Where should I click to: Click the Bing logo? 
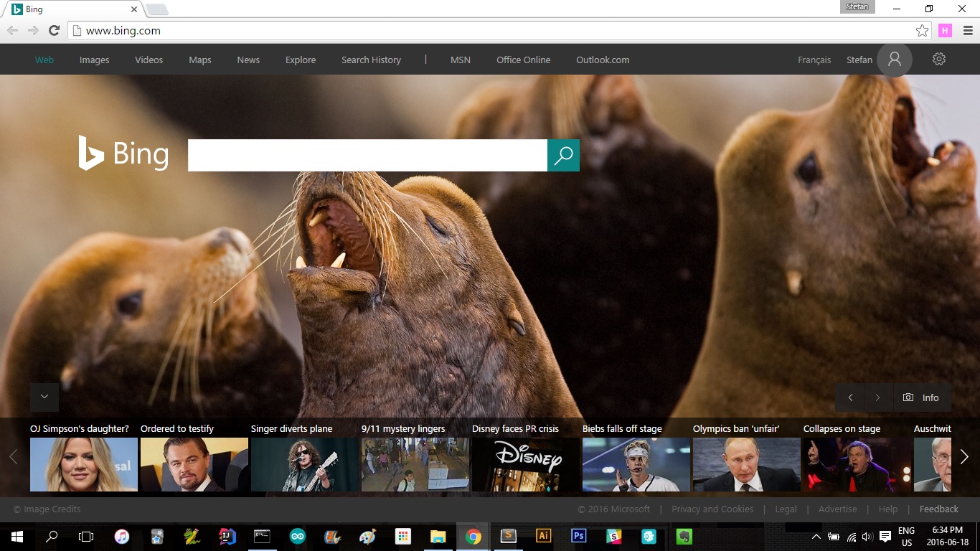point(123,154)
